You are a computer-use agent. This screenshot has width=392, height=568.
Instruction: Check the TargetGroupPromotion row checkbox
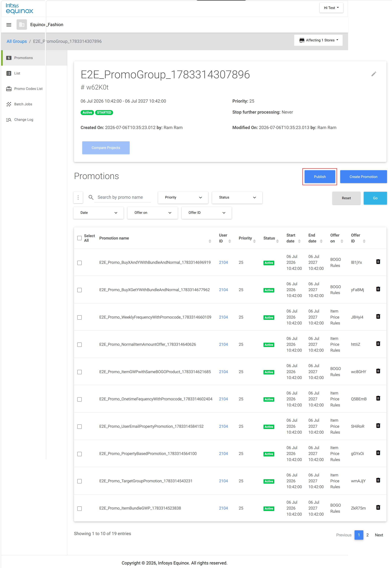click(x=79, y=481)
